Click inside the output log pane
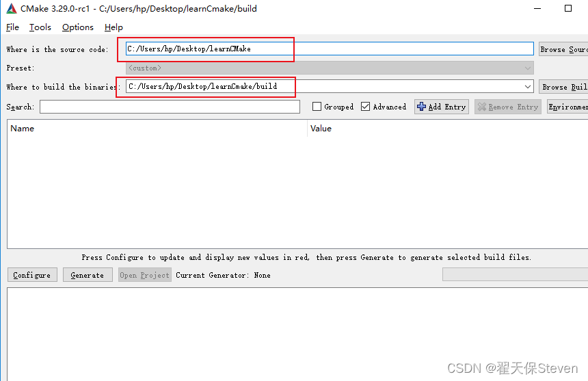Image resolution: width=588 pixels, height=381 pixels. pyautogui.click(x=297, y=334)
